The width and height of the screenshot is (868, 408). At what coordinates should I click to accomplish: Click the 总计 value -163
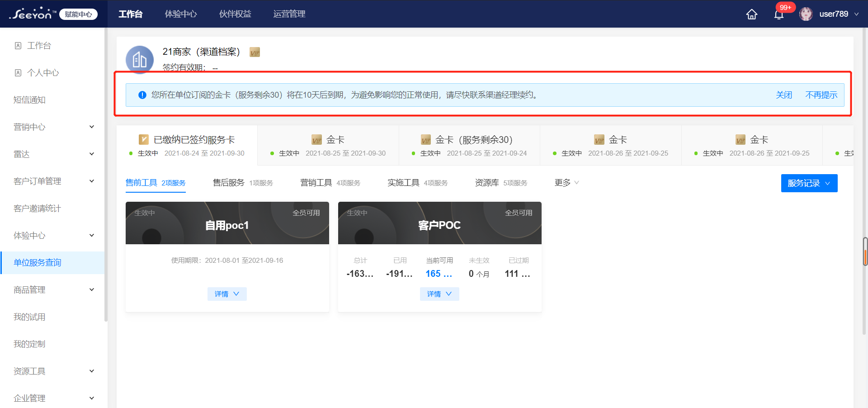pyautogui.click(x=360, y=274)
